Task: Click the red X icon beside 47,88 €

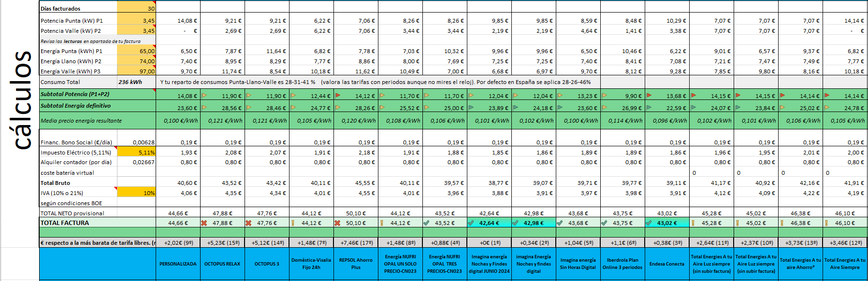Action: (204, 223)
